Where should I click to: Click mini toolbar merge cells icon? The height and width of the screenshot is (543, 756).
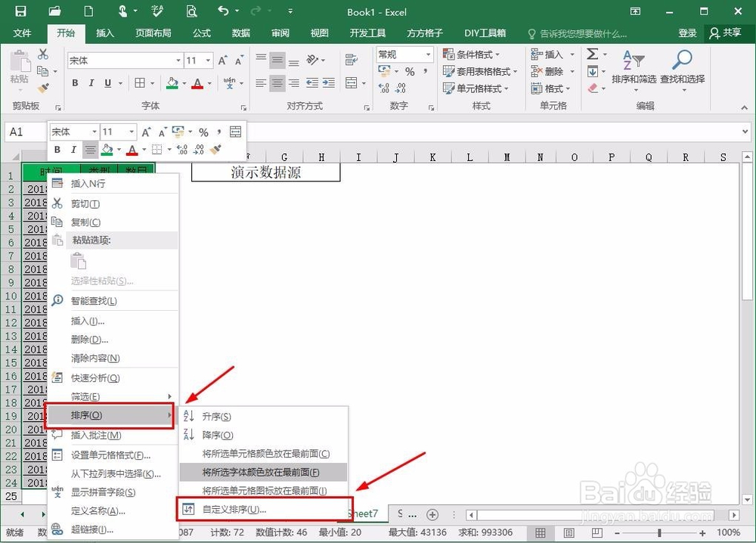click(x=235, y=132)
